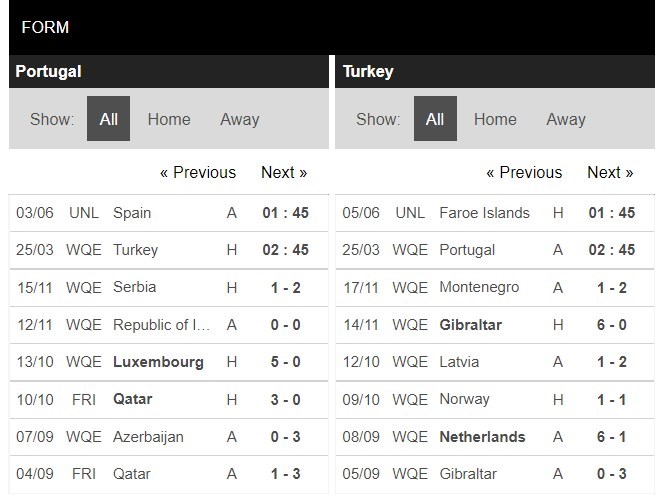
Task: Go to Previous page of Portugal matches
Action: coord(198,172)
